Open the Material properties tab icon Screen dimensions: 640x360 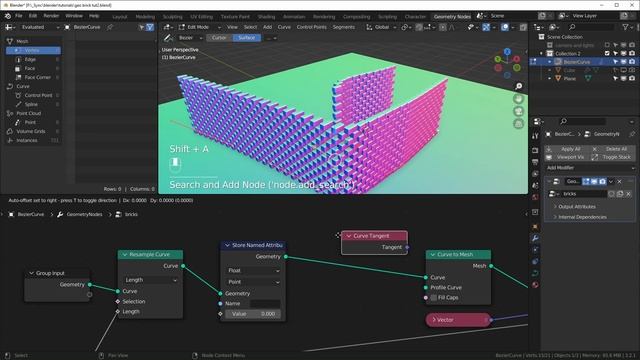[x=535, y=285]
